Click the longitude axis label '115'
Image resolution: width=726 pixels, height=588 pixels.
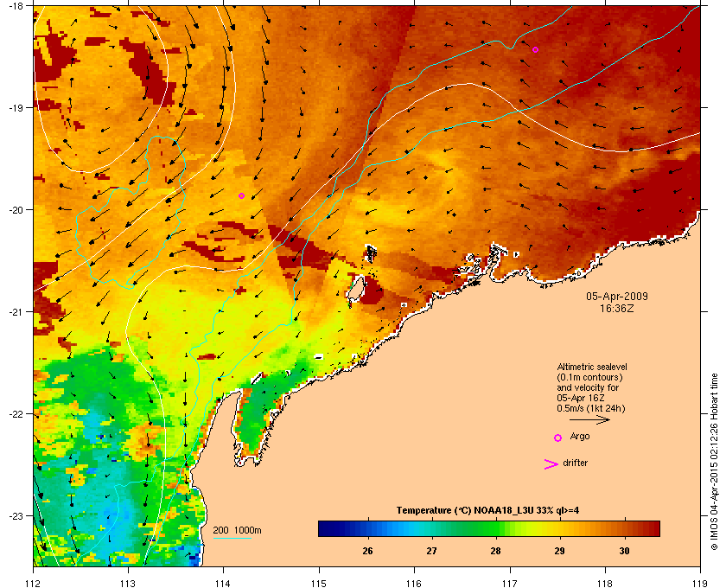point(319,583)
